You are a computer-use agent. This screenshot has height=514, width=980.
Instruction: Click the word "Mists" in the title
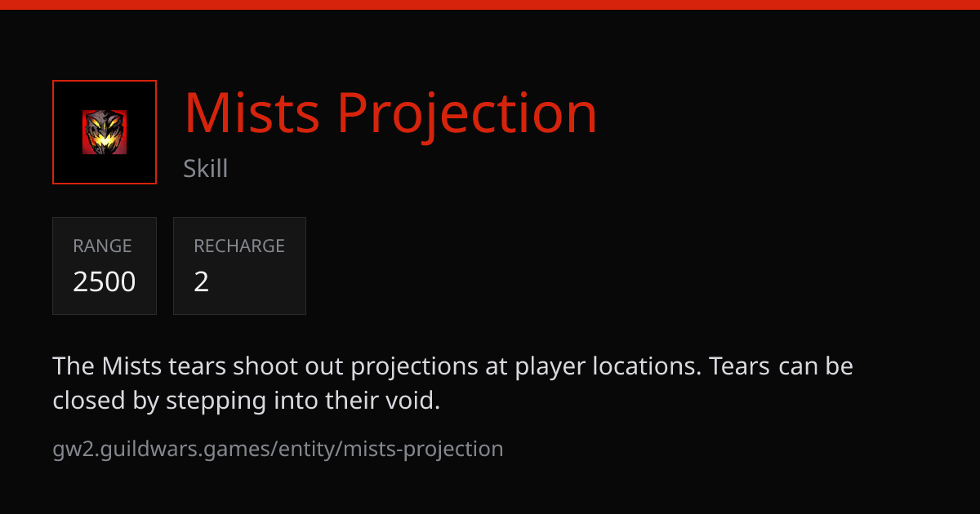point(252,113)
